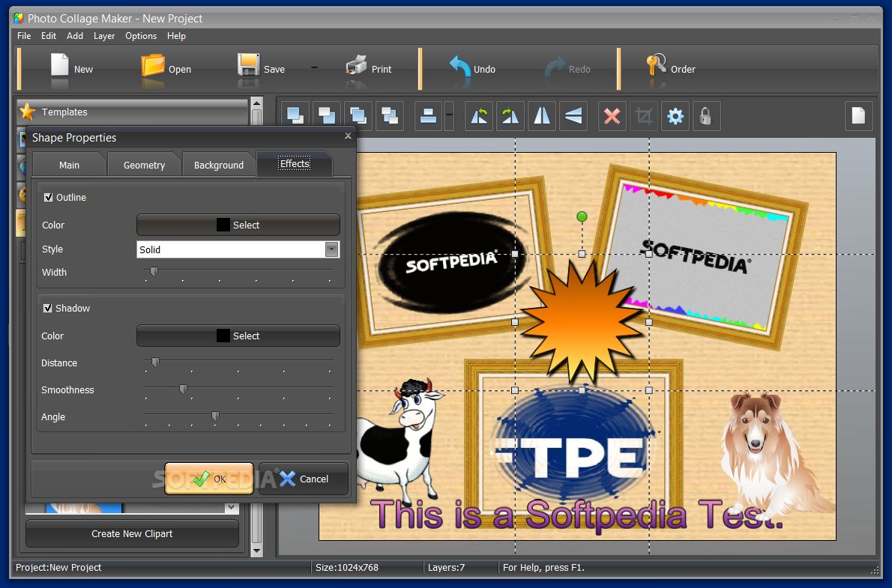Close the Shape Properties dialog

(348, 136)
